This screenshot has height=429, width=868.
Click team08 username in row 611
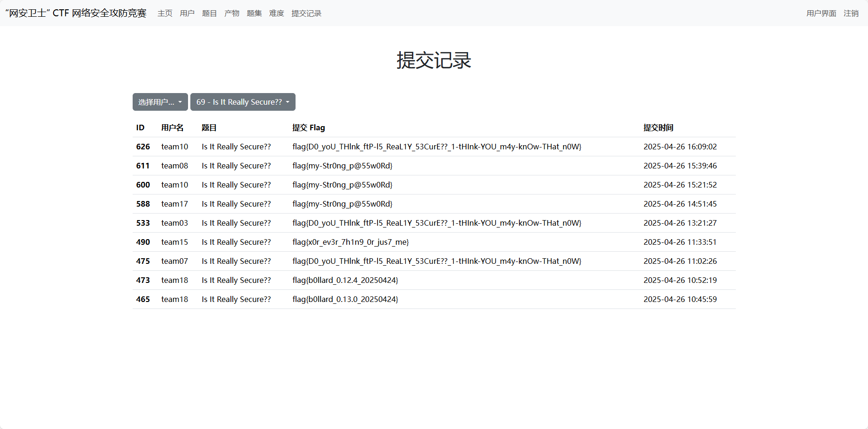coord(175,166)
